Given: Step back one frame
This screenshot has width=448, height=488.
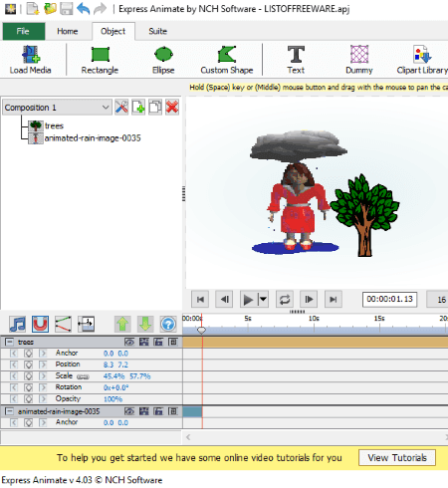Looking at the screenshot, I should pyautogui.click(x=224, y=300).
